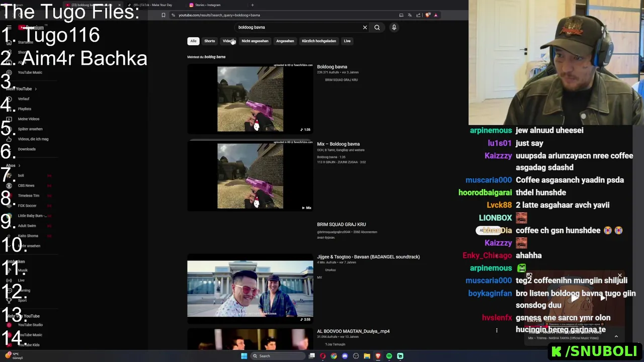This screenshot has width=644, height=362.
Task: Open the three-dot menu beside the miniplayer
Action: click(497, 330)
